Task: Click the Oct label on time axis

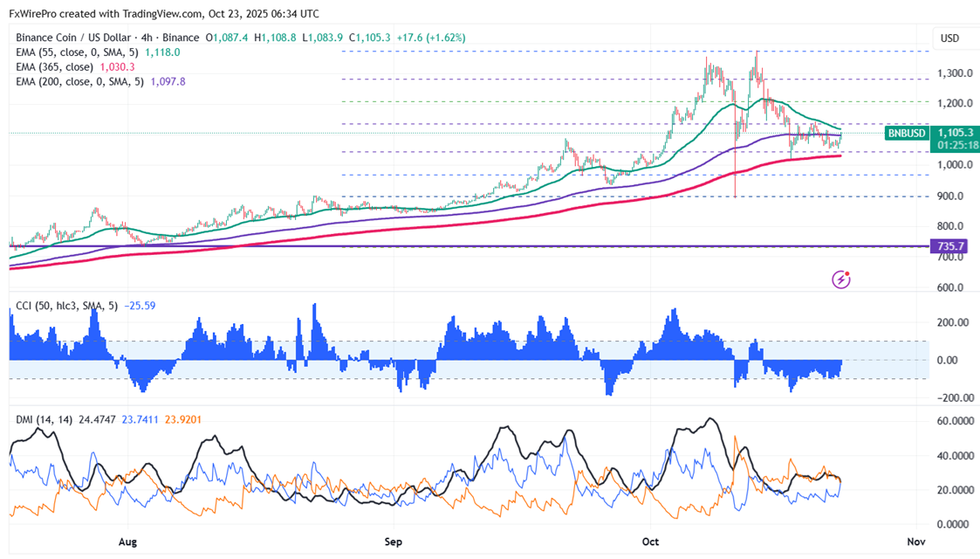Action: click(x=651, y=542)
